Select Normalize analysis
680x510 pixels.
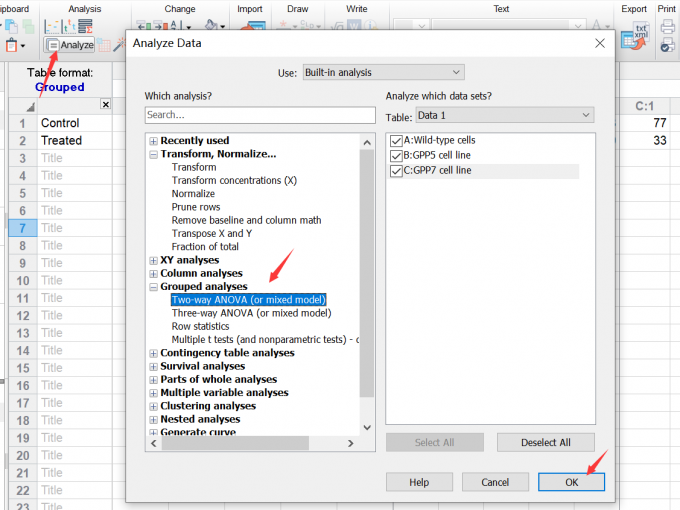point(193,194)
